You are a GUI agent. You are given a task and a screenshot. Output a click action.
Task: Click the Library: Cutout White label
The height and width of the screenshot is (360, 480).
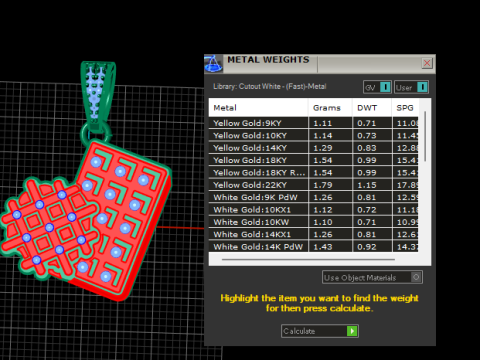[270, 86]
